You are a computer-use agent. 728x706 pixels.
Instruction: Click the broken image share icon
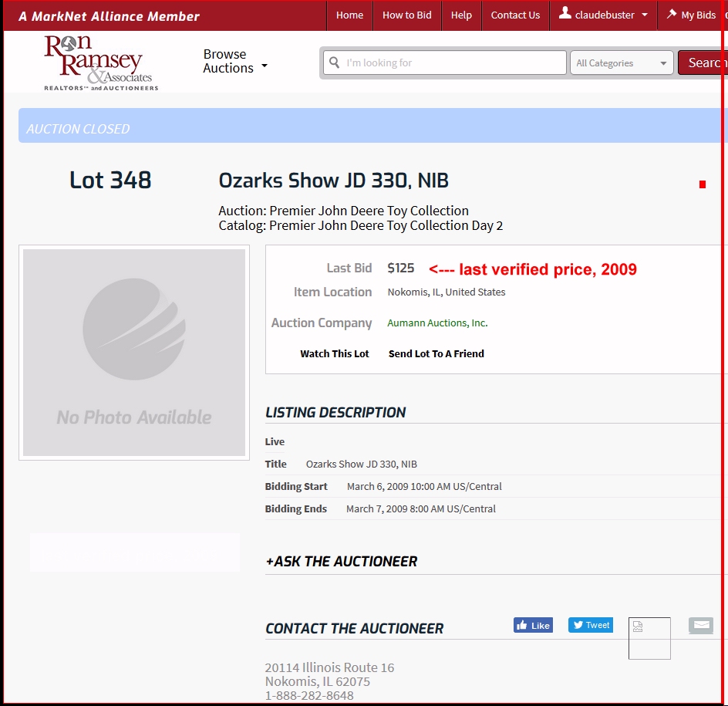click(x=649, y=638)
